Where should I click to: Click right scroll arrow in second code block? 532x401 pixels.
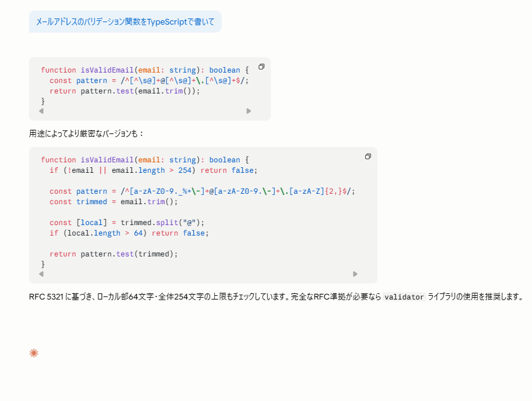tap(355, 274)
